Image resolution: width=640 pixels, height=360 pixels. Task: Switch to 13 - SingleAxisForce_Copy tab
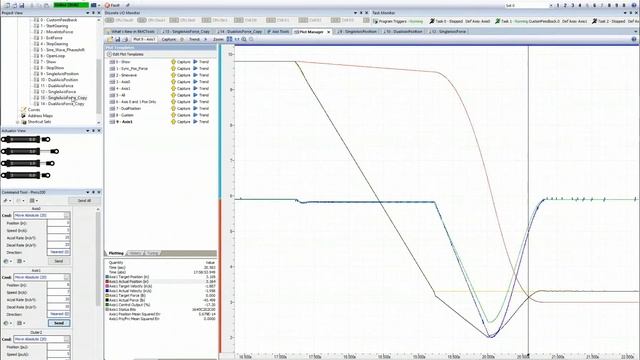(186, 31)
